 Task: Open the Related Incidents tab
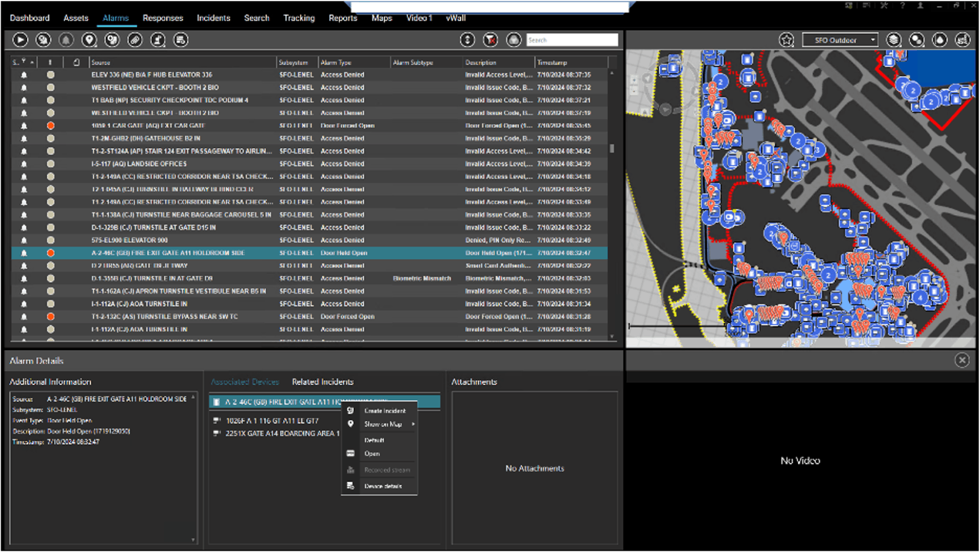coord(322,382)
